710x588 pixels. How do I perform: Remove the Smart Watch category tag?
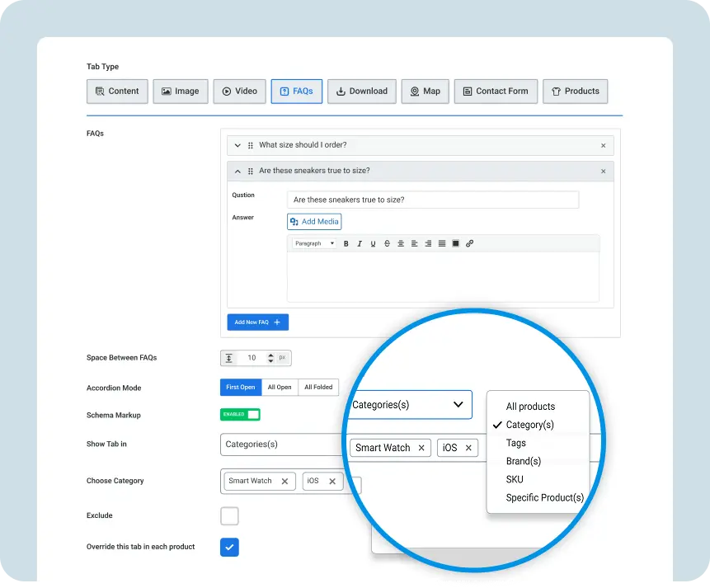[x=284, y=481]
